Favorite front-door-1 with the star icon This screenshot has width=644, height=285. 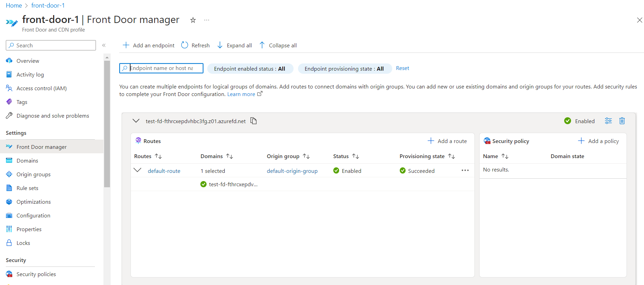pos(193,20)
